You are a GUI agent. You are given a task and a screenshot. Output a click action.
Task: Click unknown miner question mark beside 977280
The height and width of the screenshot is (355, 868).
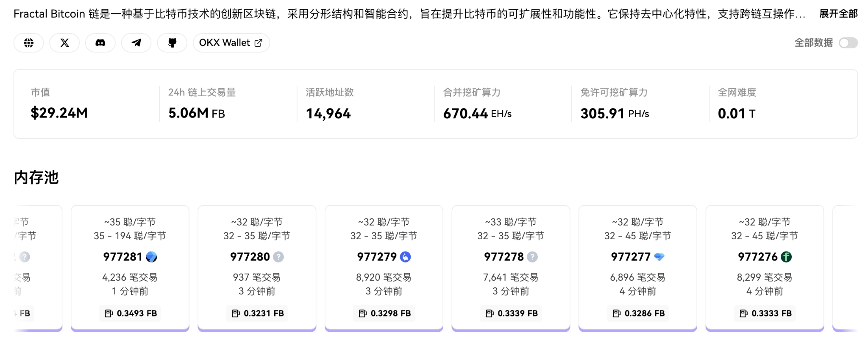[x=278, y=257]
